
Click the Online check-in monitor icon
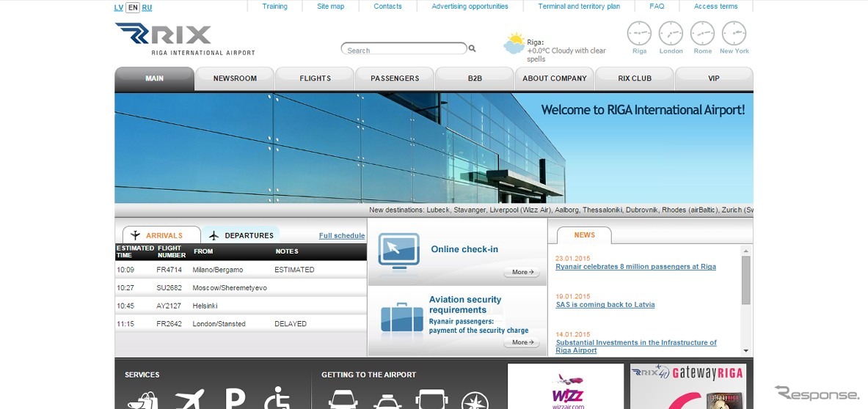398,252
